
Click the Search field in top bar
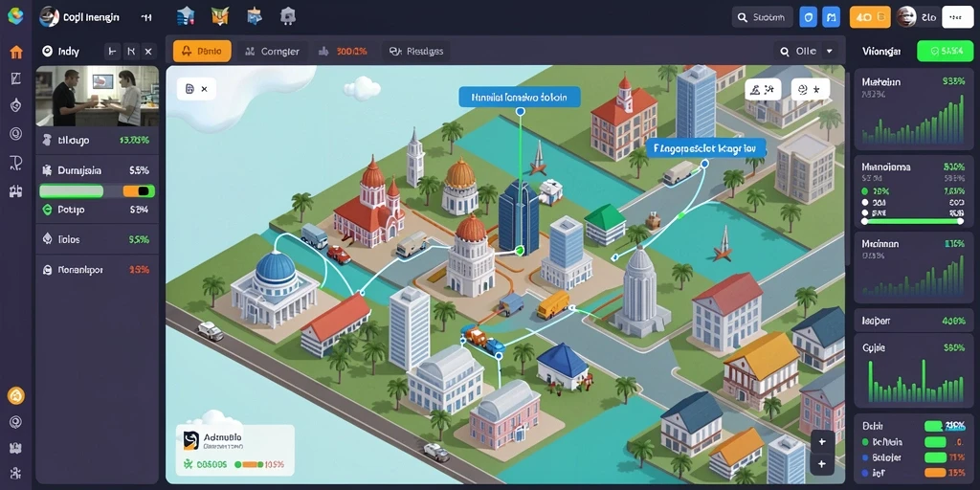[x=762, y=17]
